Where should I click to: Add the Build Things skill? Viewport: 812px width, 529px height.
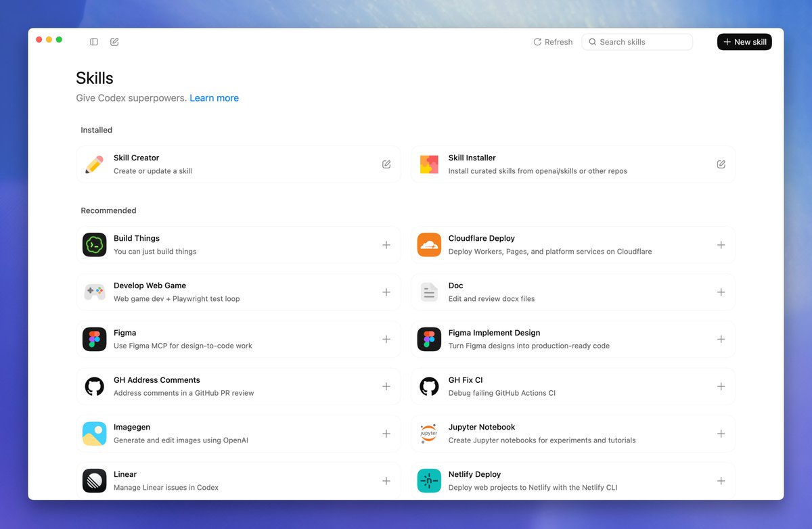(x=386, y=245)
